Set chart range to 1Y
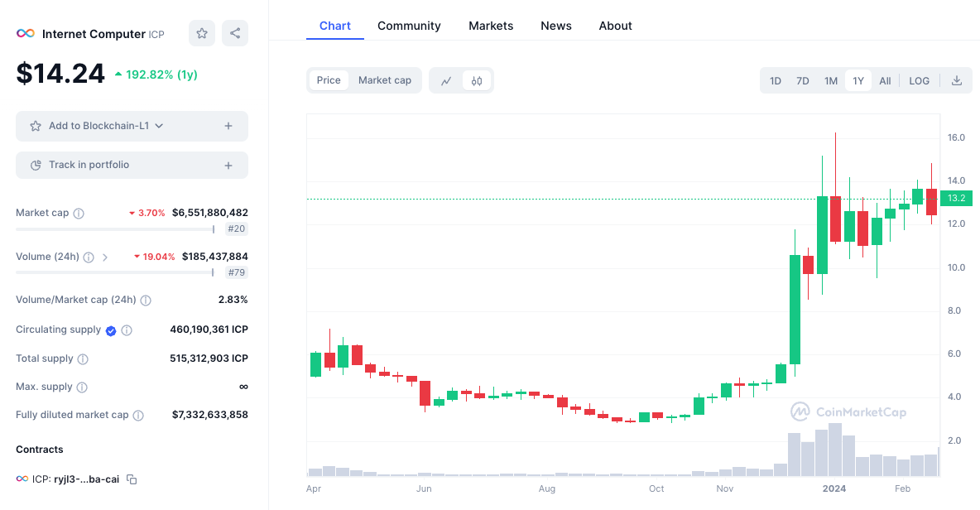 pyautogui.click(x=858, y=80)
